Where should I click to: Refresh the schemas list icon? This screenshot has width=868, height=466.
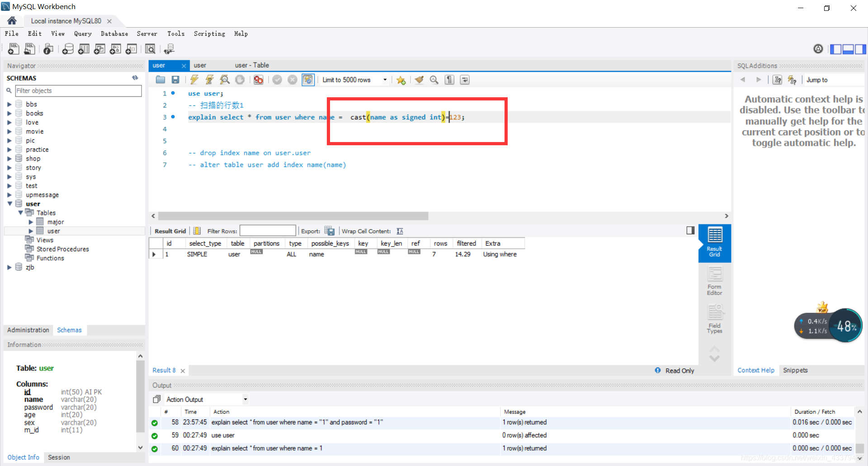tap(135, 78)
